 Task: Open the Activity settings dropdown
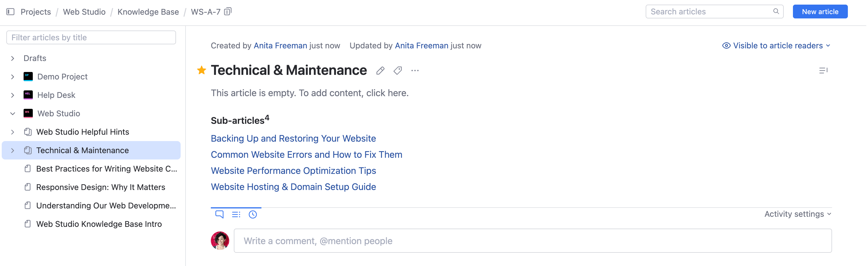[x=797, y=214]
